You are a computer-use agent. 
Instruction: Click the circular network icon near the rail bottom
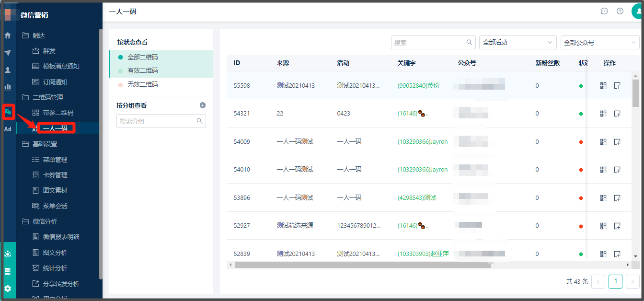tap(8, 254)
